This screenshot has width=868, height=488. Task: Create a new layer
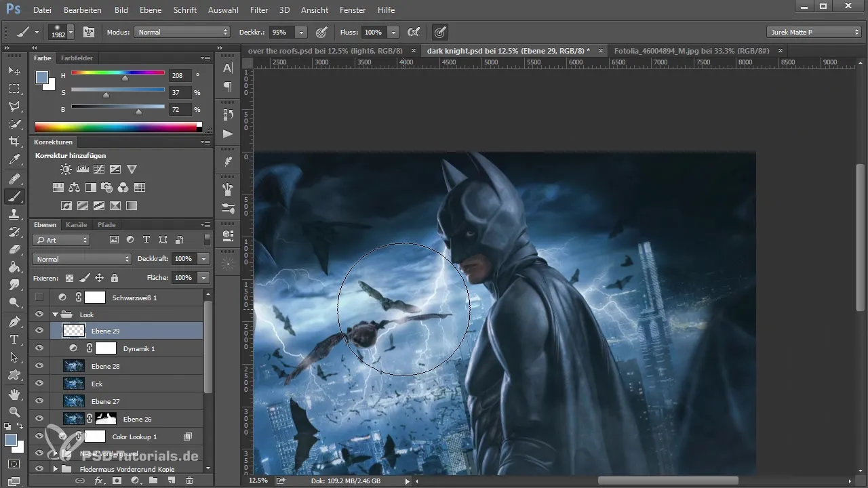click(171, 481)
